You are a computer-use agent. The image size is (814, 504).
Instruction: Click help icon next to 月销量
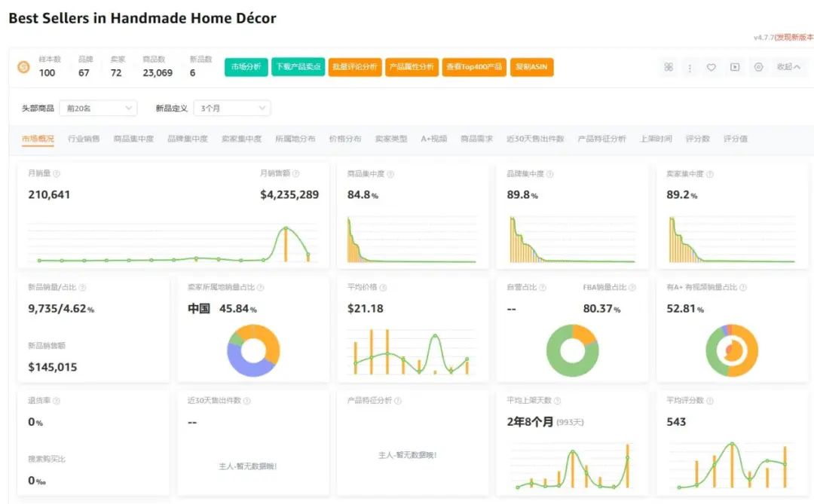(x=57, y=174)
